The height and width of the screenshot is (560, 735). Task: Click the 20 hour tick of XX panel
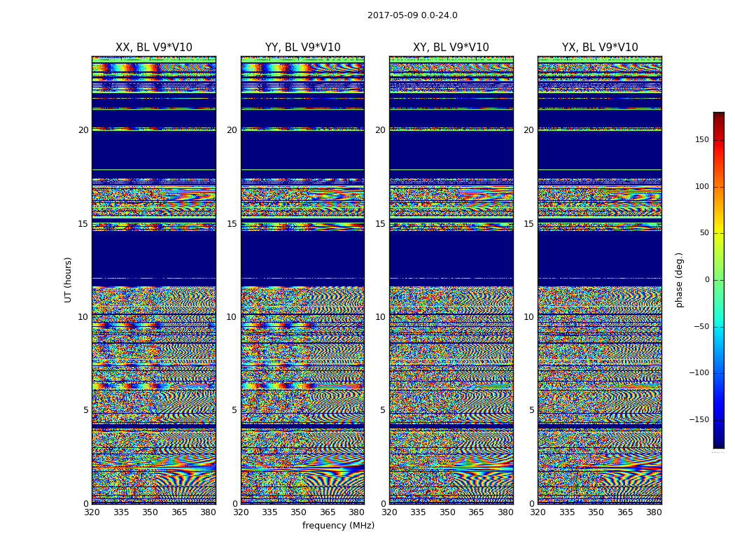(83, 130)
